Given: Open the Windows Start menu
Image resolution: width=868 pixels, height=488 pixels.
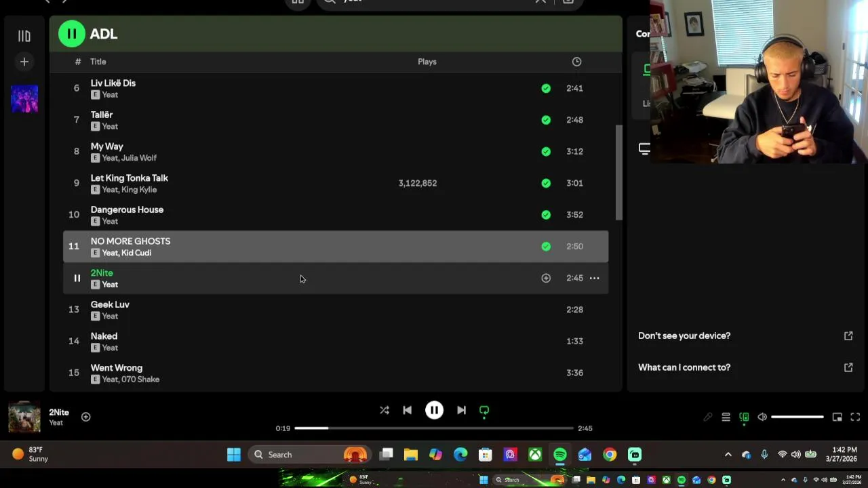Looking at the screenshot, I should coord(234,455).
